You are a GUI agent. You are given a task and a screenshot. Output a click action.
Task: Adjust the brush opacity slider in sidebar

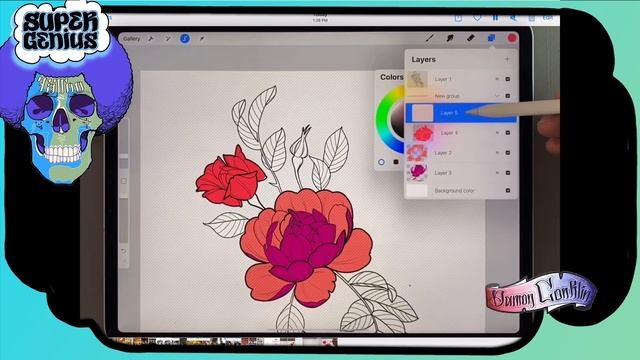tap(124, 220)
